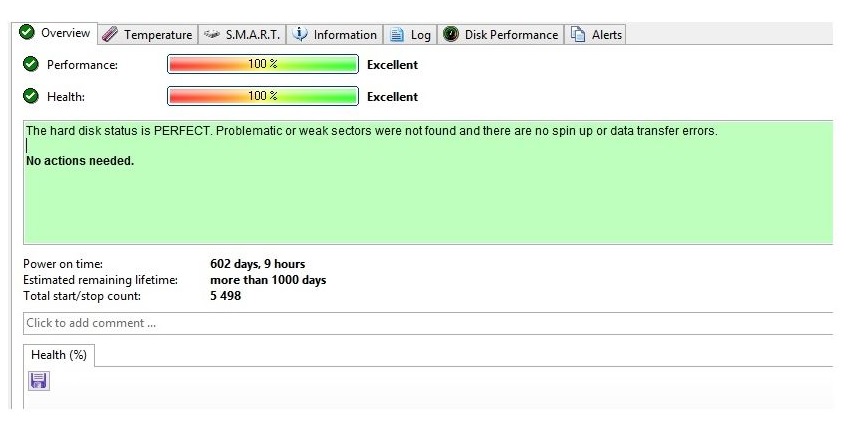
Task: Click the "more than 1000 days" lifetime value
Action: coord(268,280)
